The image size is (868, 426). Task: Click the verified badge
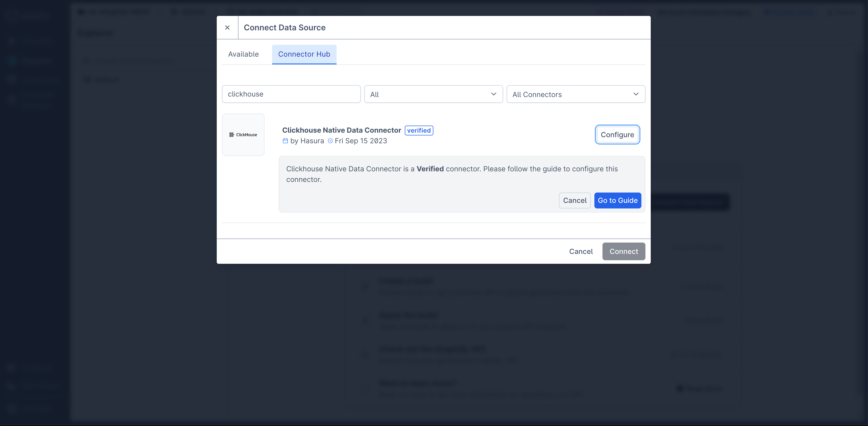coord(419,130)
